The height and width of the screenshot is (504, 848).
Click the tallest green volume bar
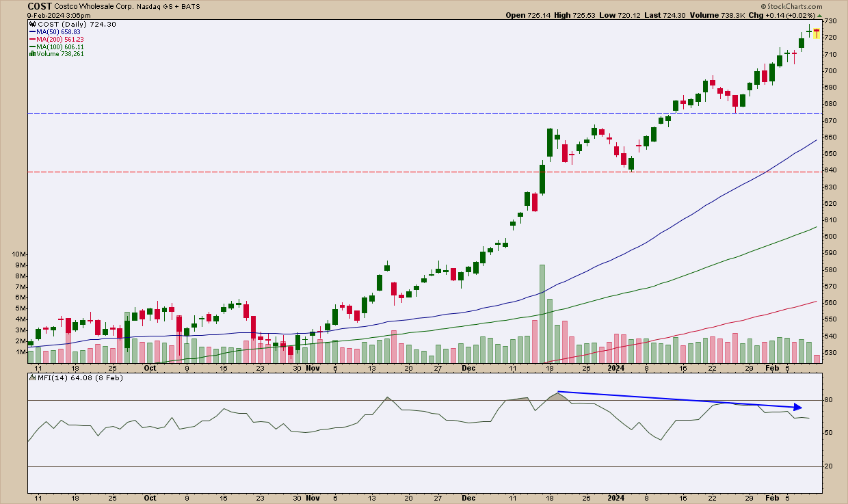click(542, 313)
